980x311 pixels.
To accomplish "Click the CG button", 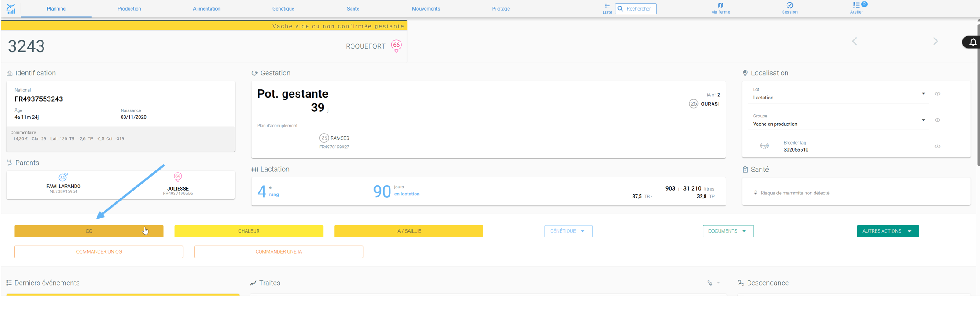I will click(x=89, y=231).
